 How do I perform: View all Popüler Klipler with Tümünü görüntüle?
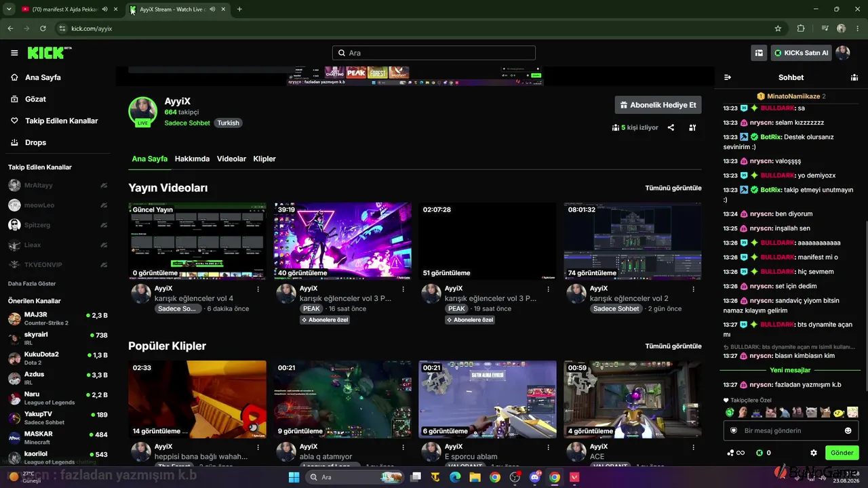673,346
